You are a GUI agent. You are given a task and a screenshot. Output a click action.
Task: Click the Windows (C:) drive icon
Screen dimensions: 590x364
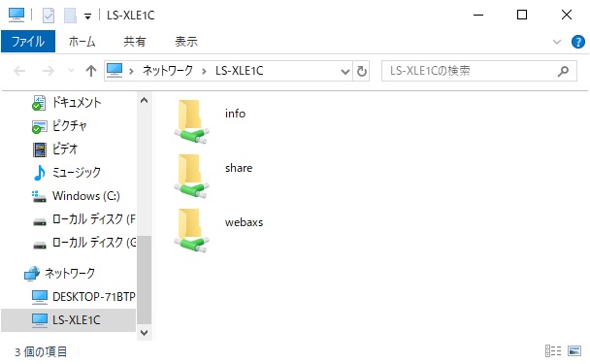(39, 196)
